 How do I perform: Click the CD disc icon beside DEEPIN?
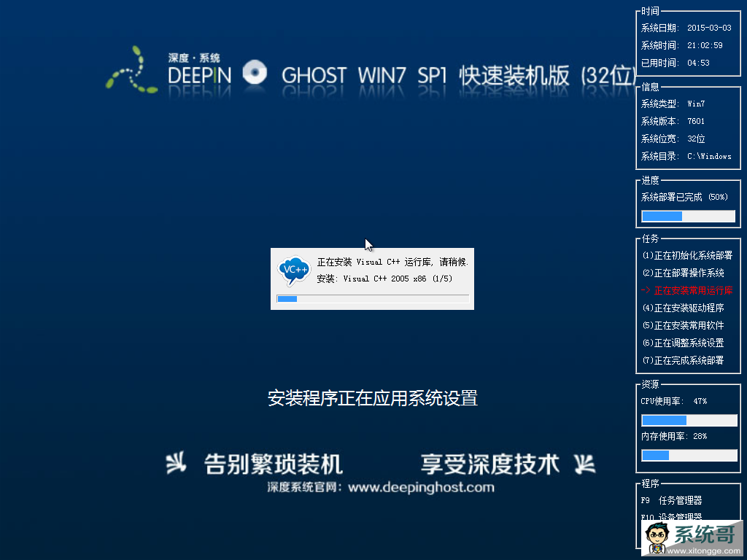pyautogui.click(x=255, y=72)
